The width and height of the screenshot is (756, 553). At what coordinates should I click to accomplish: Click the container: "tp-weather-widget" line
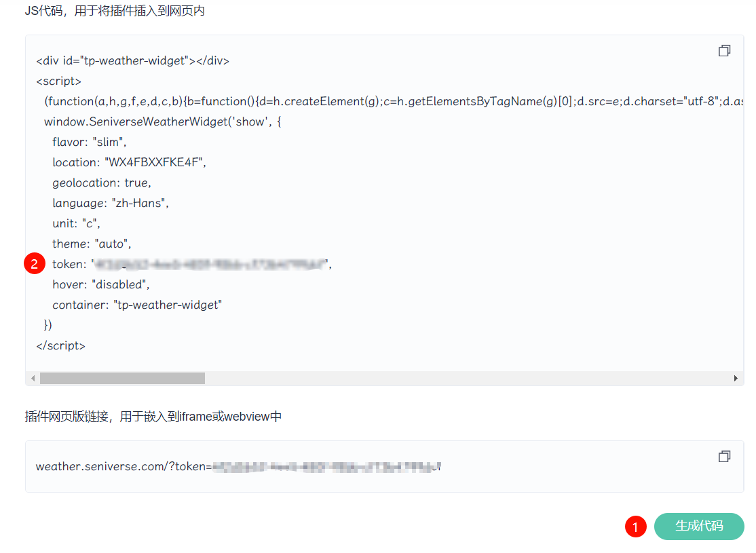[x=137, y=305]
